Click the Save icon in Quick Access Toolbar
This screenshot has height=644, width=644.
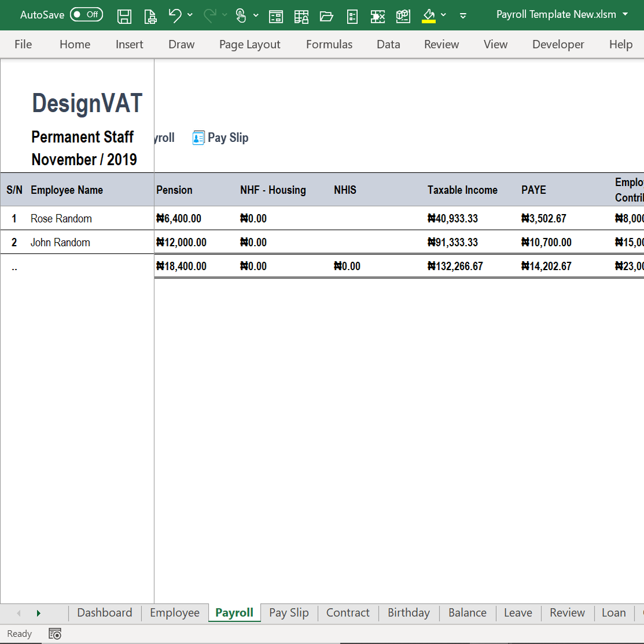pos(125,16)
